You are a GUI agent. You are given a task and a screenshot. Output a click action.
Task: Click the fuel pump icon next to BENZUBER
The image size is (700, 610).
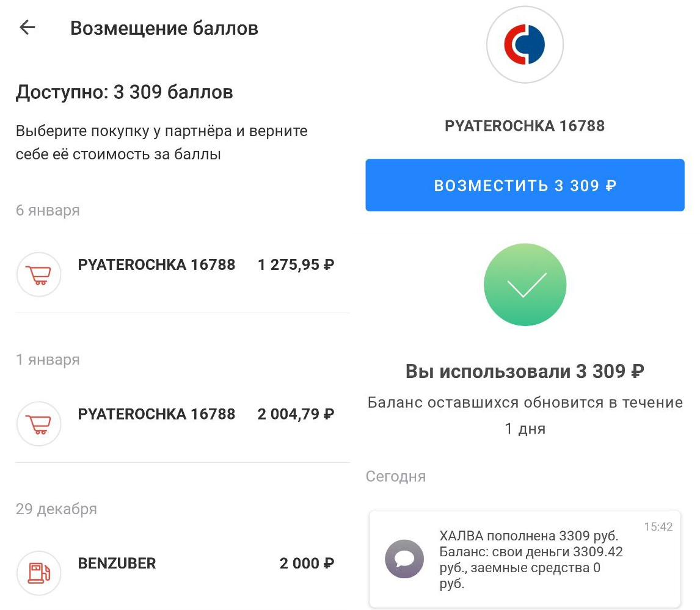point(38,573)
